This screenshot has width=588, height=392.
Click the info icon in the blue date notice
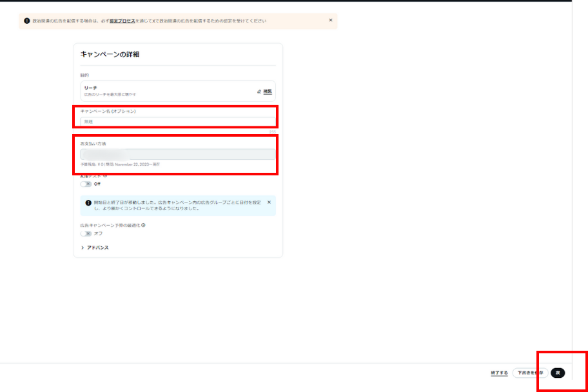tap(88, 202)
